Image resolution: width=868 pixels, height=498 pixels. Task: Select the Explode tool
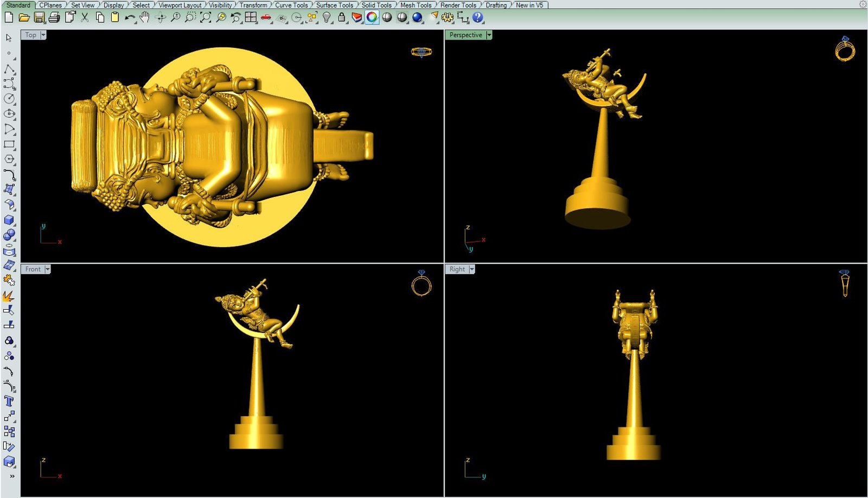(9, 296)
